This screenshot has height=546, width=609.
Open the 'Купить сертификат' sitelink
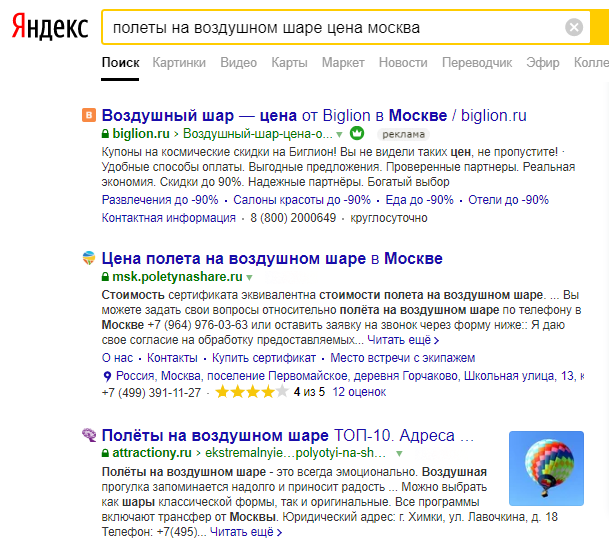tap(264, 358)
